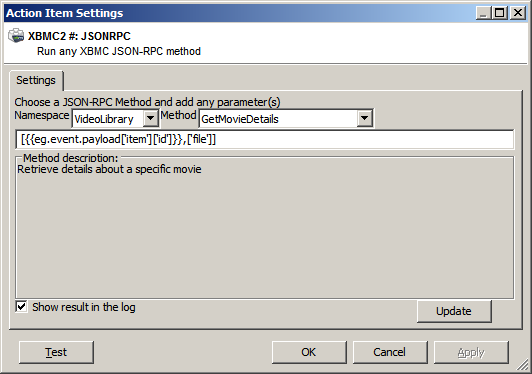Image resolution: width=532 pixels, height=374 pixels.
Task: Click the 'Show result in the log' label
Action: click(x=84, y=307)
